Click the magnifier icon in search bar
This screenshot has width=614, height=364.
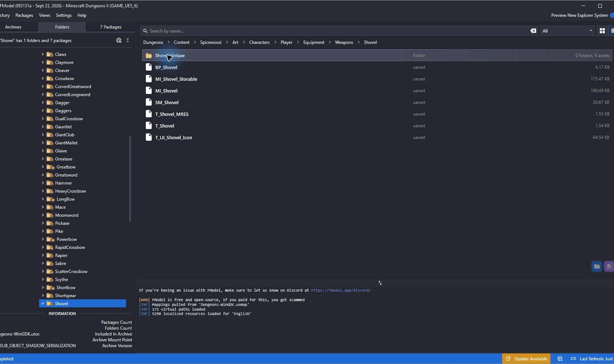click(145, 31)
